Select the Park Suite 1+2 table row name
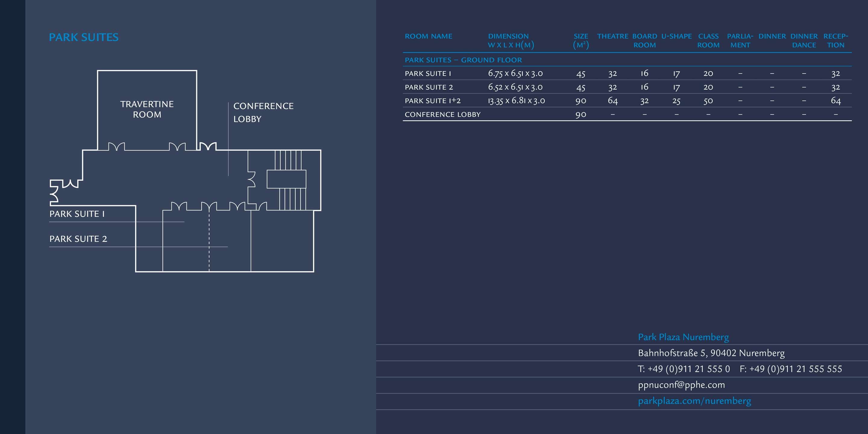Viewport: 868px width, 434px height. click(432, 101)
